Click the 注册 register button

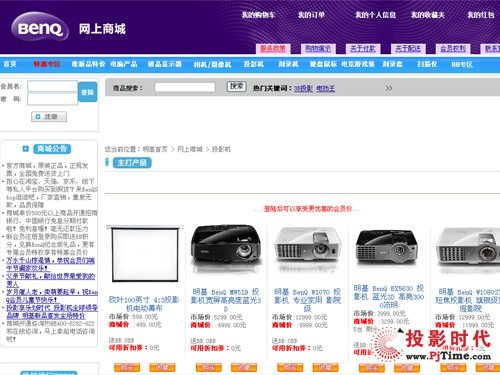click(49, 117)
